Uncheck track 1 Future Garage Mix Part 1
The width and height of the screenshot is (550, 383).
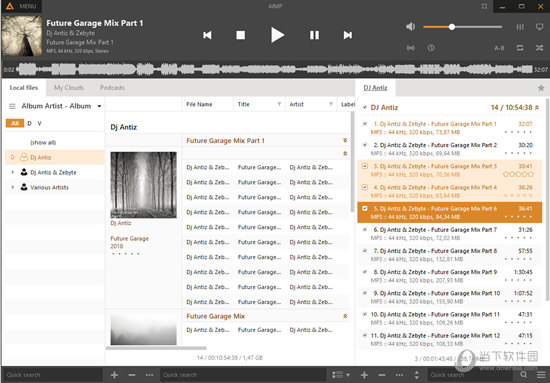(x=365, y=124)
